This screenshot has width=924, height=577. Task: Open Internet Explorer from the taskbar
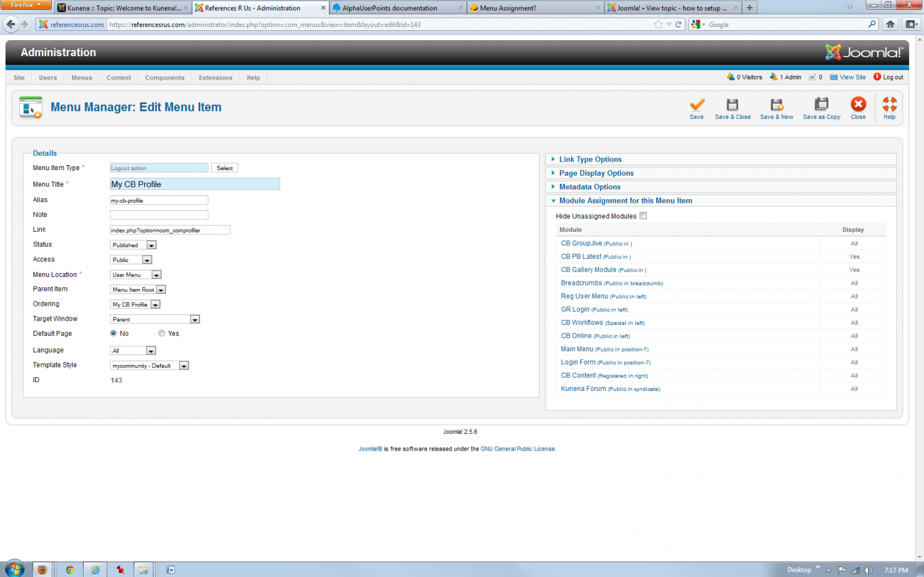click(x=95, y=570)
